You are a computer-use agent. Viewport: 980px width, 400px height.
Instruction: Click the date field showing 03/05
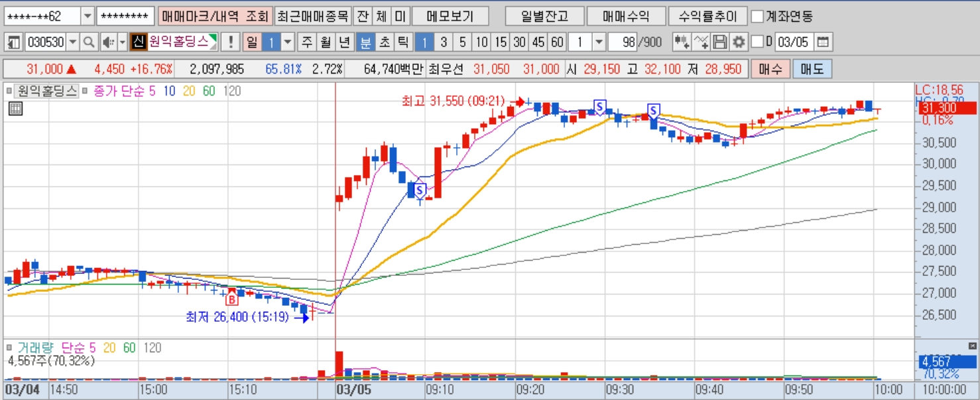click(794, 42)
